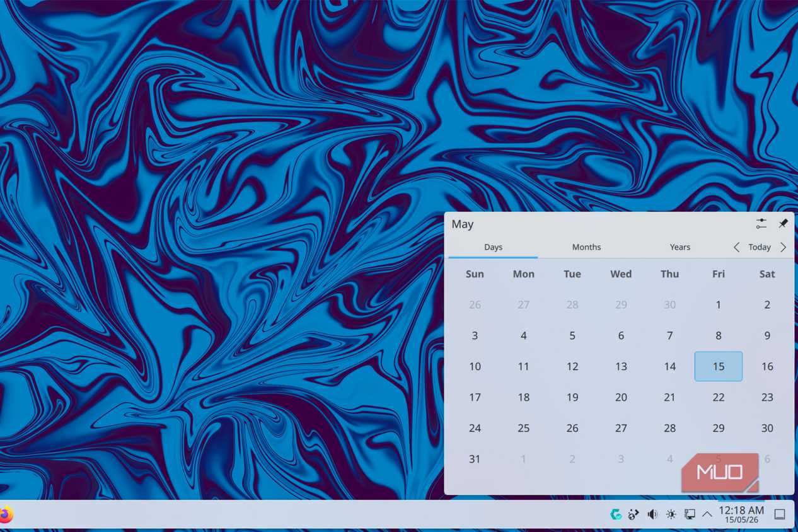798x532 pixels.
Task: Open the calendar configure settings icon
Action: [761, 224]
